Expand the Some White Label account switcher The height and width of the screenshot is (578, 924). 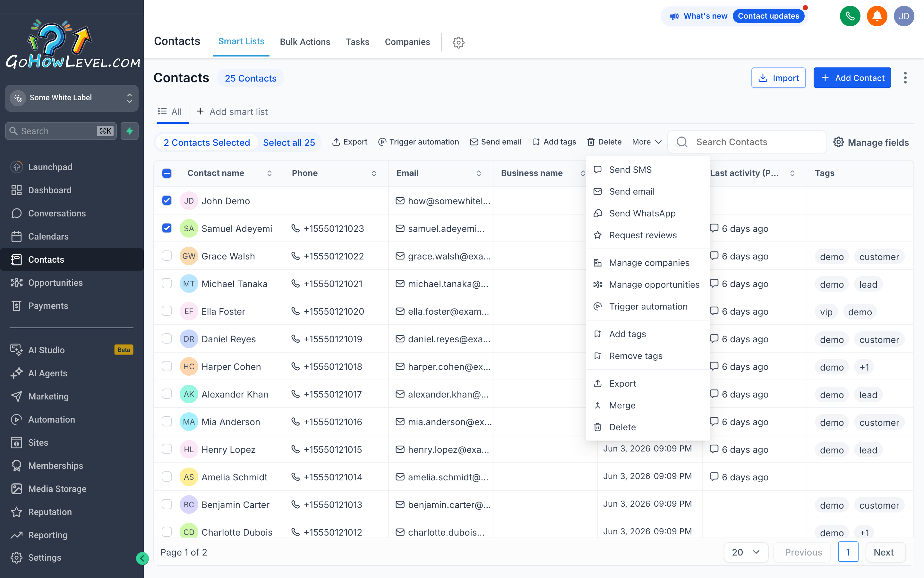click(x=72, y=98)
